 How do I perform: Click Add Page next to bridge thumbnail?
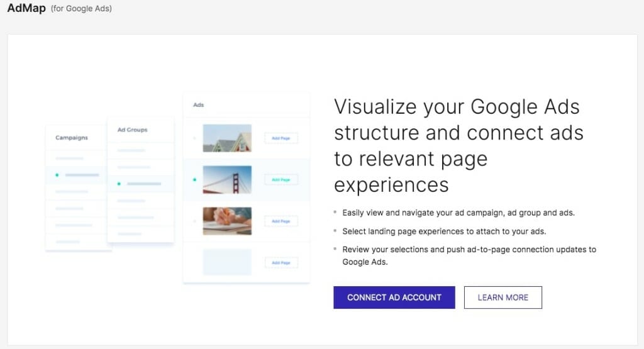[281, 179]
